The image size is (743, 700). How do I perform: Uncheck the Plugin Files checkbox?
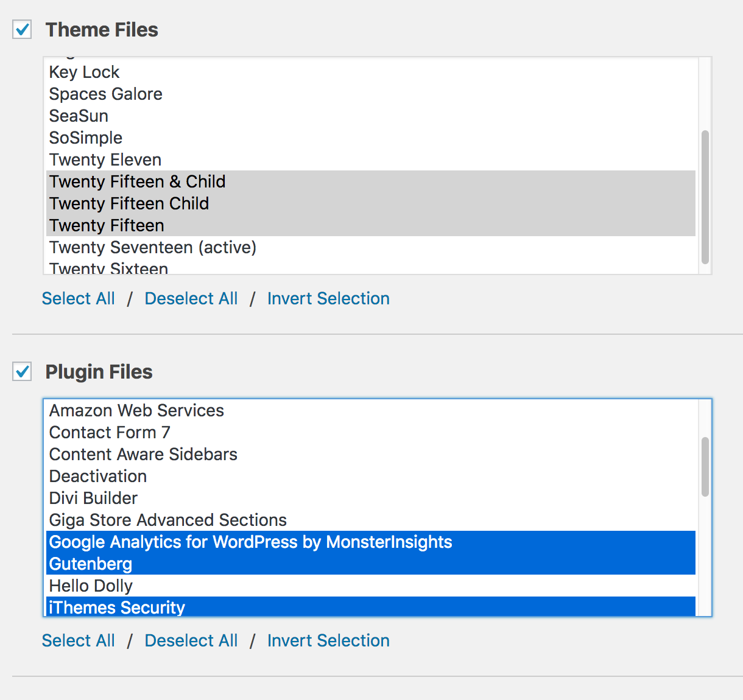pyautogui.click(x=21, y=371)
